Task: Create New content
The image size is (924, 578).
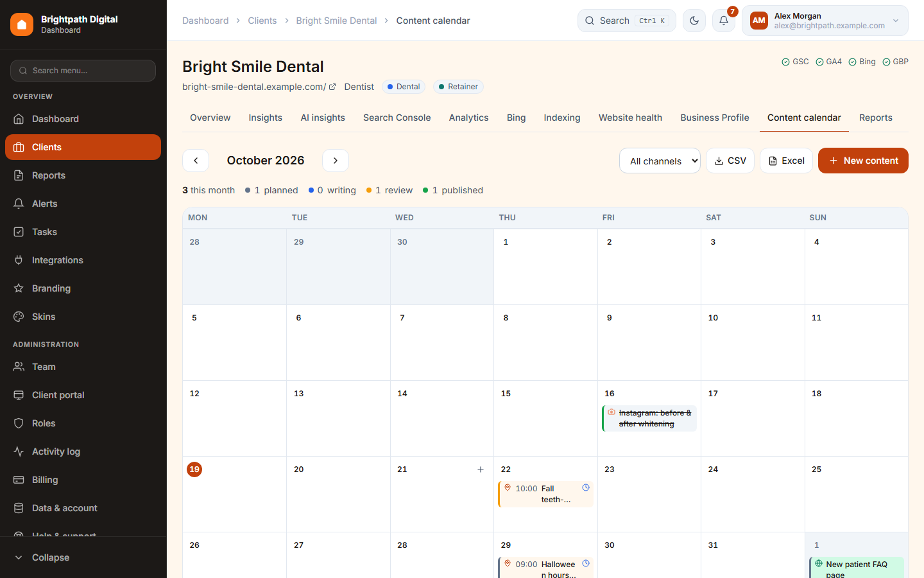Action: click(x=863, y=161)
